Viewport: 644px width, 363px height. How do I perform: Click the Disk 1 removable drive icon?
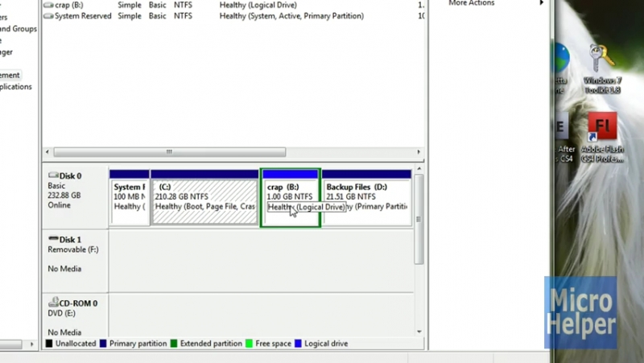(x=53, y=239)
